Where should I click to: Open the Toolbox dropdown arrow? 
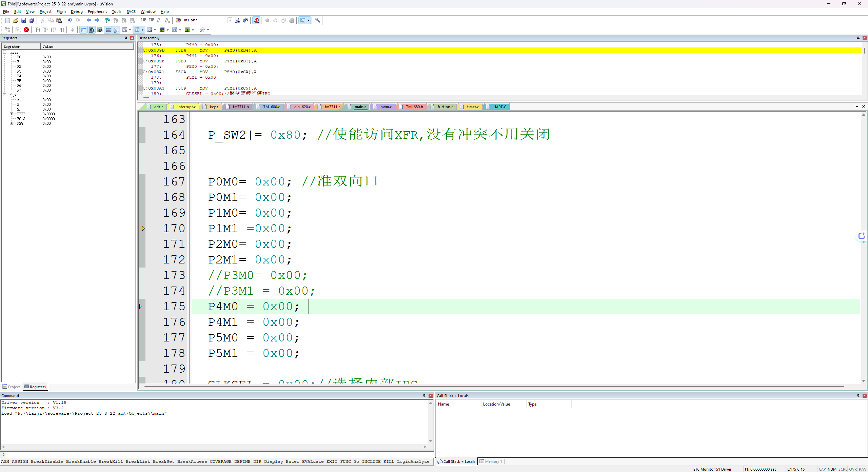coord(208,30)
